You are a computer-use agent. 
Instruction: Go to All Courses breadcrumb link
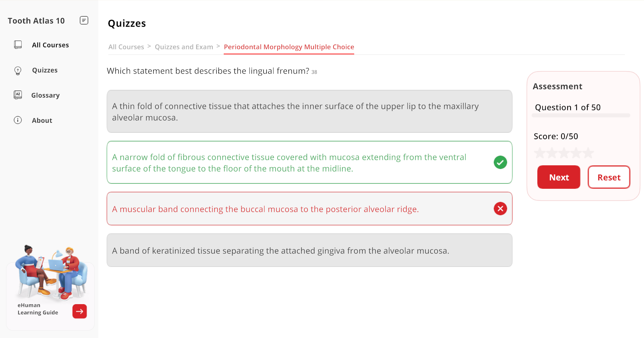pos(126,47)
